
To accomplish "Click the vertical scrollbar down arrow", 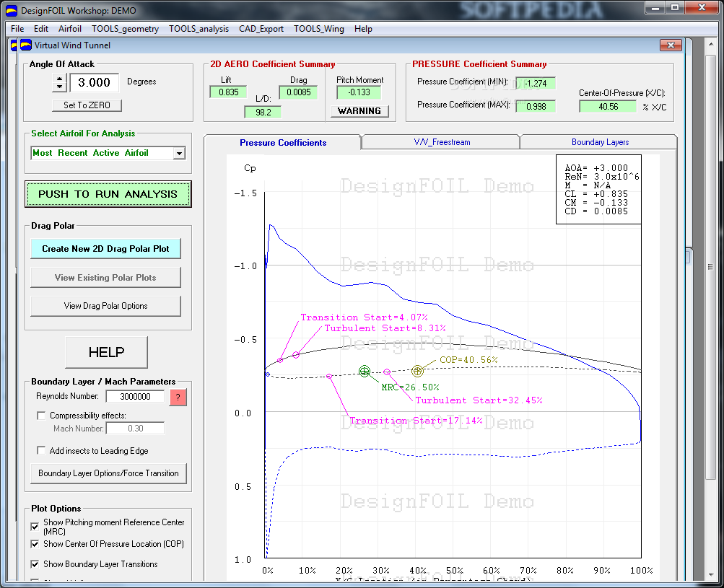I will click(x=711, y=575).
